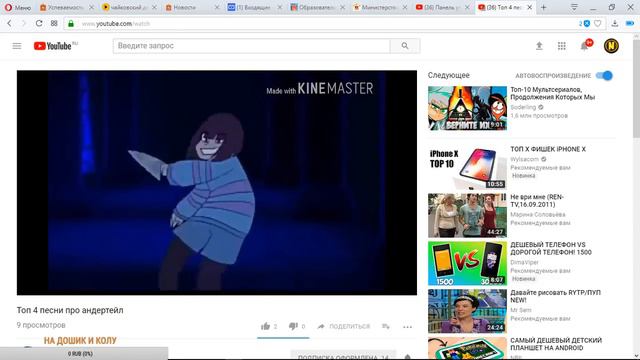Open new tab with plus button
Image resolution: width=640 pixels, height=360 pixels.
[543, 7]
